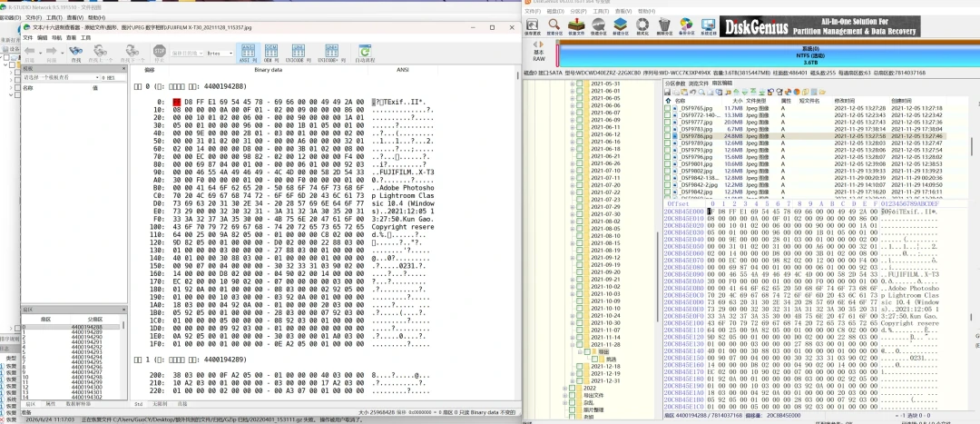The image size is (980, 424).
Task: Click the save icon in sector editor toolbar
Action: click(x=668, y=92)
